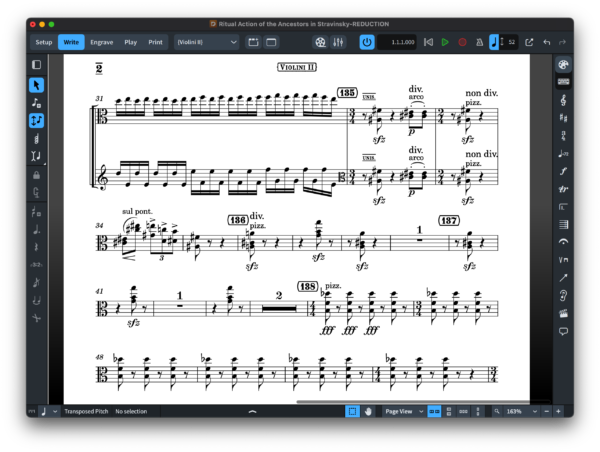
Task: Click the scissors tool
Action: [36, 318]
